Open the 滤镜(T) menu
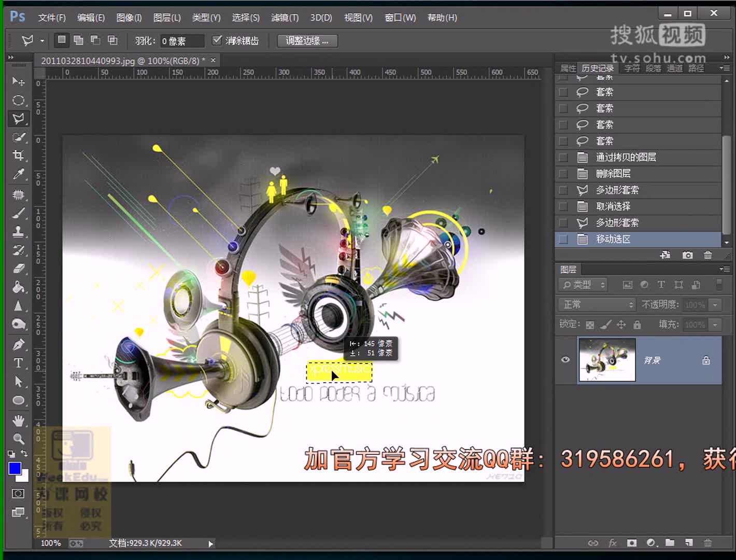736x560 pixels. 285,18
